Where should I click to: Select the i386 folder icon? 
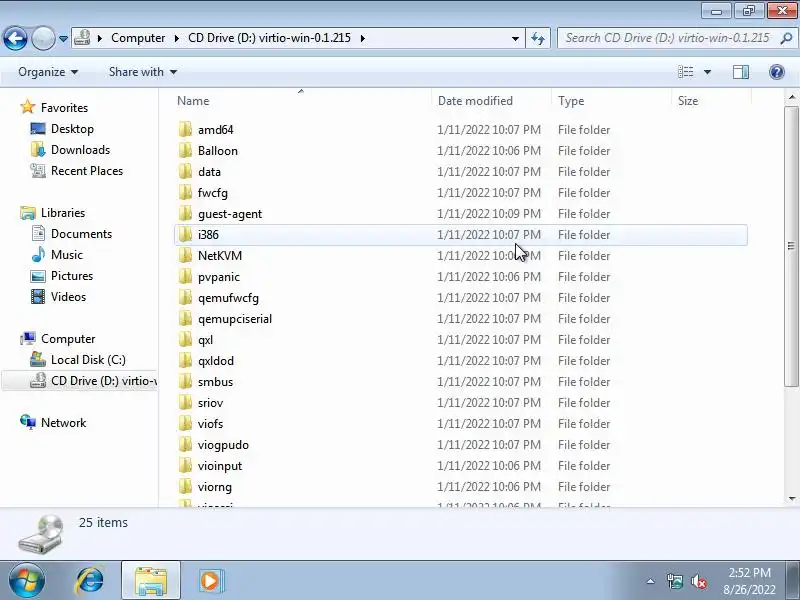(185, 234)
